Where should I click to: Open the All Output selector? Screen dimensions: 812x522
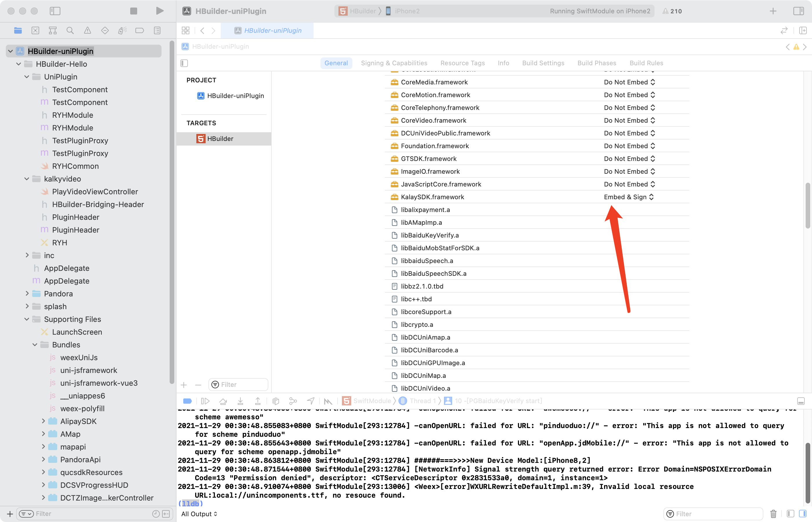[199, 514]
